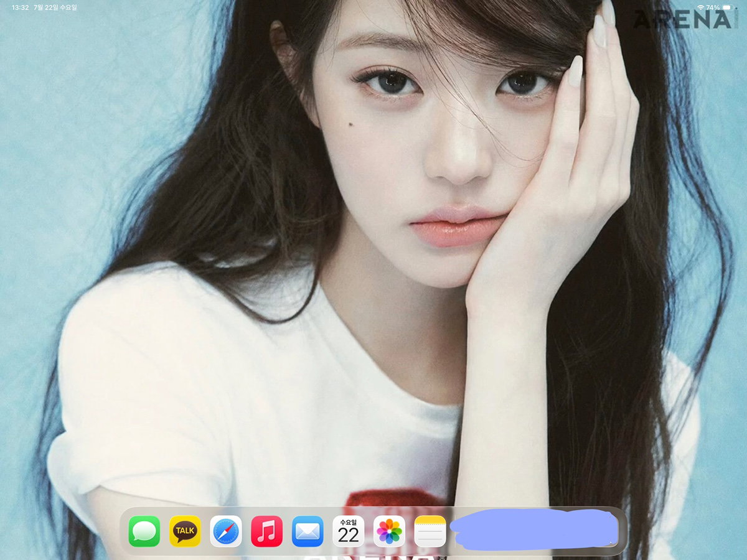Open the Photos app
Viewport: 747px width, 560px height.
[389, 531]
